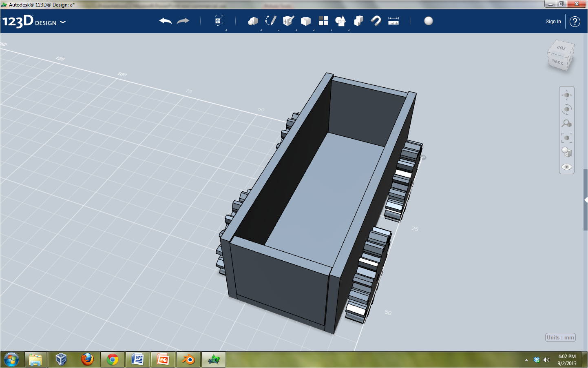The height and width of the screenshot is (368, 588).
Task: Open the Grouping tool
Action: (340, 21)
